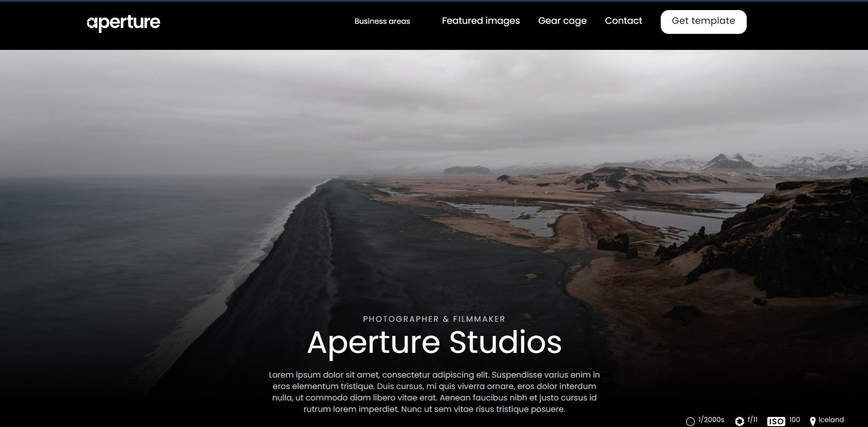Go to Featured images section

click(481, 21)
